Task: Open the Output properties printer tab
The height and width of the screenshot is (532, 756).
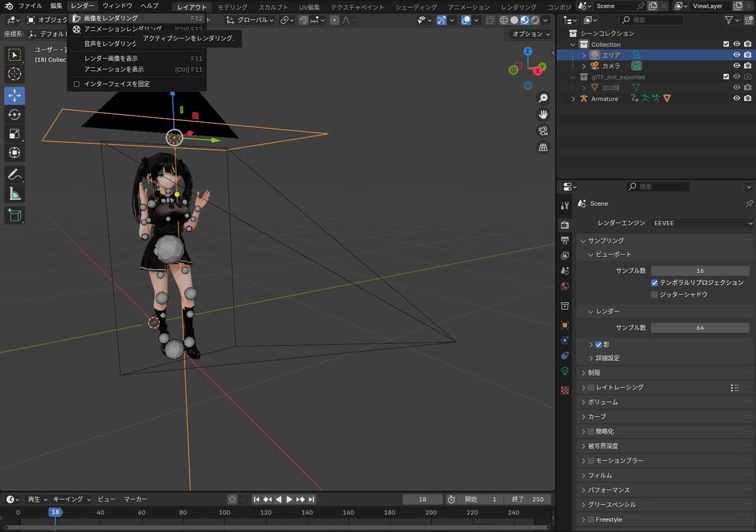Action: point(564,241)
